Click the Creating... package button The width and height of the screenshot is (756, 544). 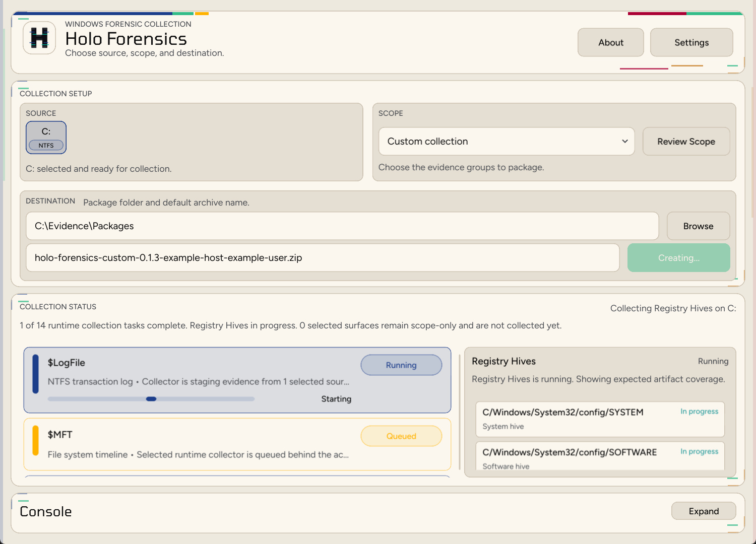[678, 258]
